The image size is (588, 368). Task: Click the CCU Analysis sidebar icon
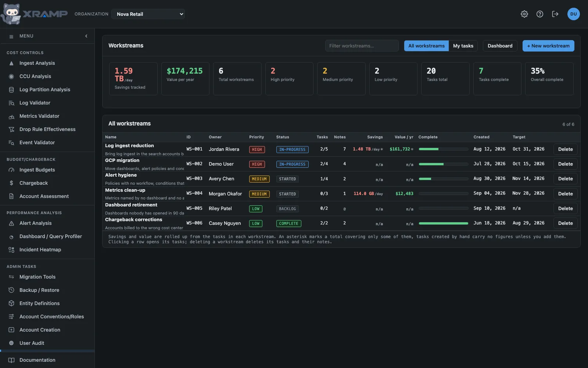pos(11,77)
